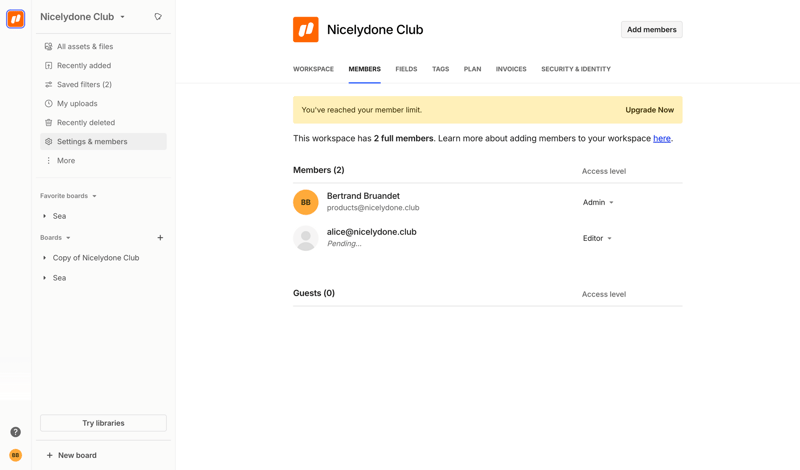The height and width of the screenshot is (470, 800).
Task: Expand the Copy of Nicelydone Club board
Action: coord(45,258)
